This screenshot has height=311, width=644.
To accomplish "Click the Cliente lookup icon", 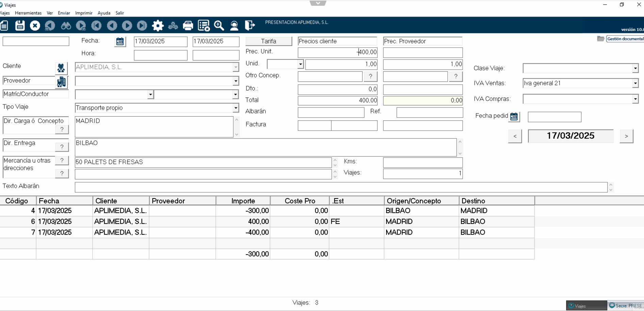I will 61,68.
